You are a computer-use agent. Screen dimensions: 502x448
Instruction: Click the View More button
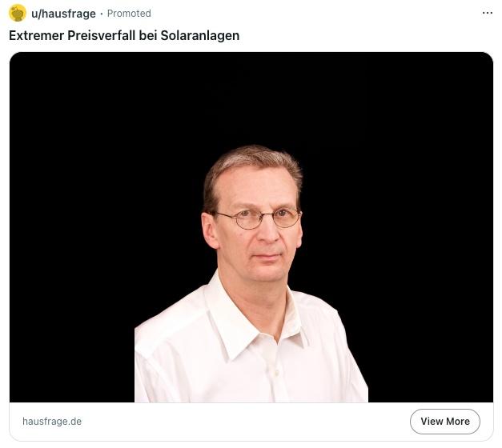click(x=444, y=422)
